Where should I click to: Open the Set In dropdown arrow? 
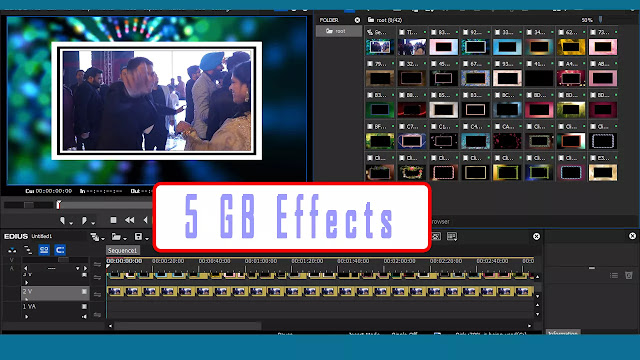click(x=71, y=223)
